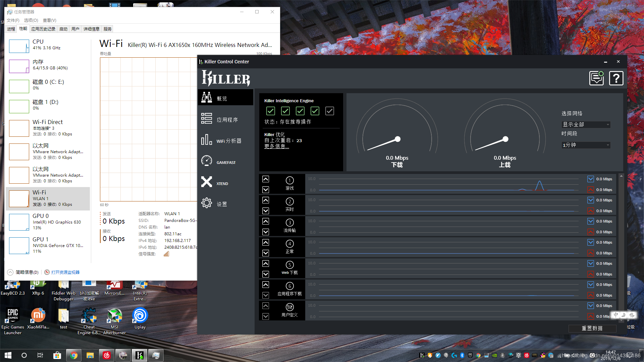
Task: Uncheck the first Killer Intelligence Engine checkbox
Action: tap(270, 111)
